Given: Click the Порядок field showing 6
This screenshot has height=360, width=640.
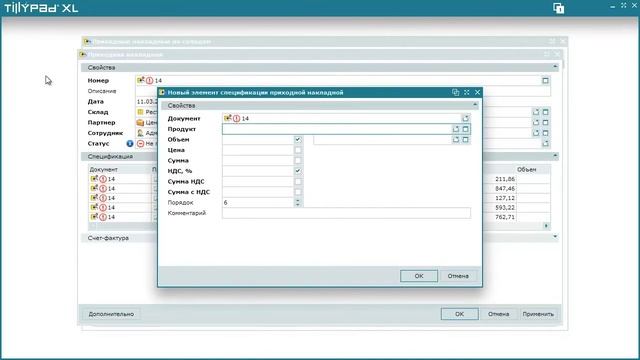Looking at the screenshot, I should point(258,202).
